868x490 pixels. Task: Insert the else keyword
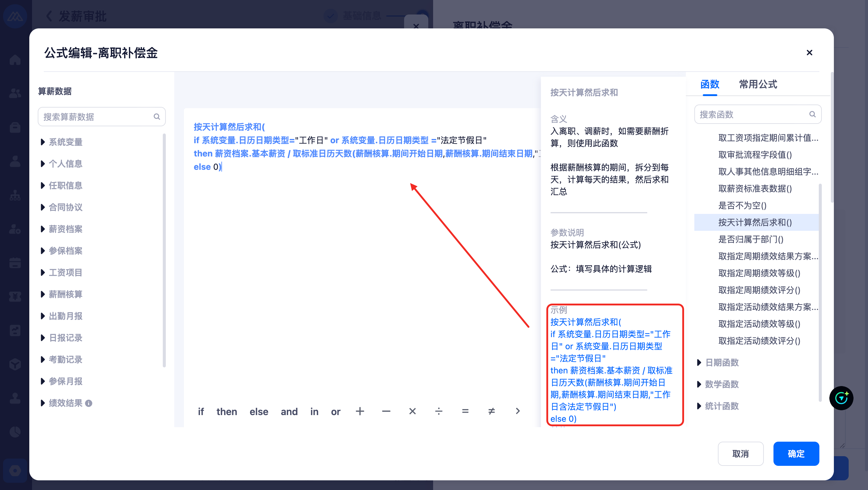pyautogui.click(x=259, y=411)
